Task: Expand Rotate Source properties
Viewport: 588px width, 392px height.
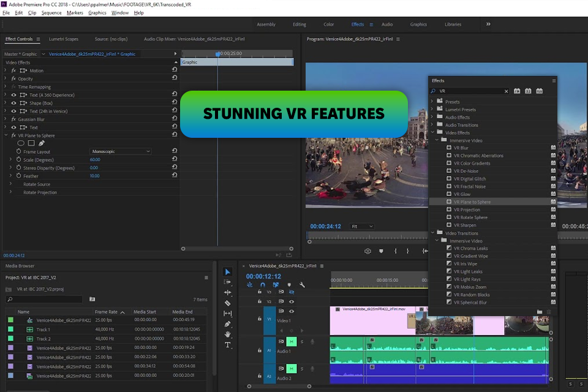Action: pyautogui.click(x=10, y=184)
